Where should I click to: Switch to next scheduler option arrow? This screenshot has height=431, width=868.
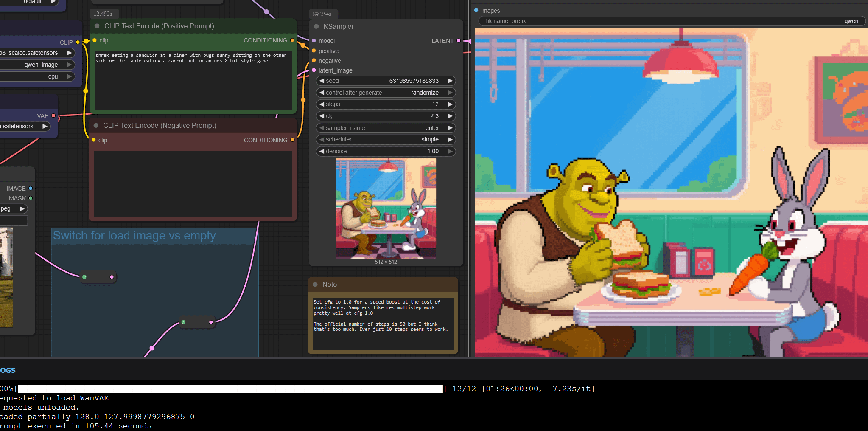click(x=450, y=139)
